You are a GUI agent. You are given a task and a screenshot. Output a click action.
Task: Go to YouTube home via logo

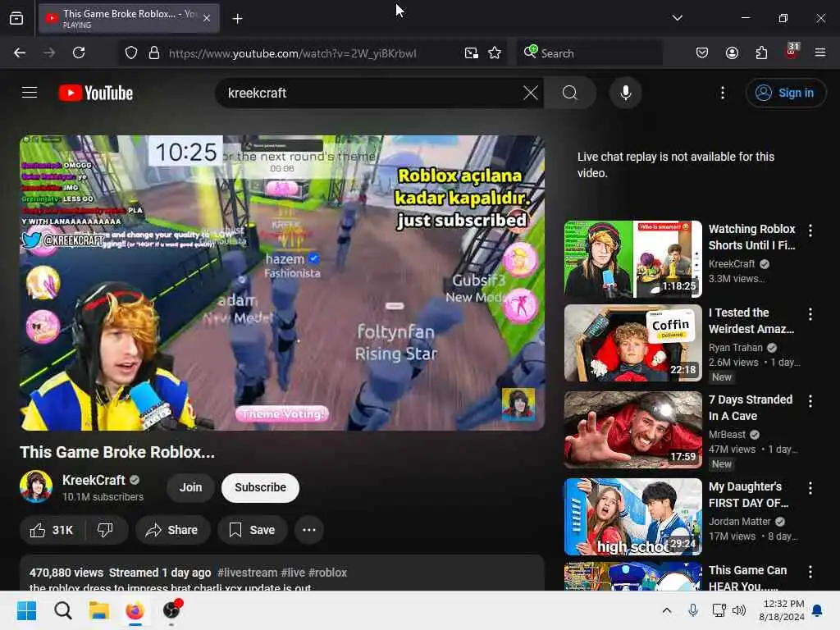click(x=96, y=94)
